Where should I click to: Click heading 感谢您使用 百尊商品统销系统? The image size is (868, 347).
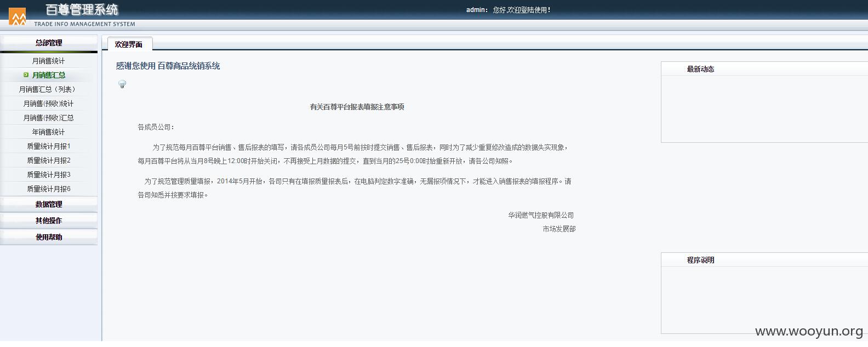pos(168,66)
